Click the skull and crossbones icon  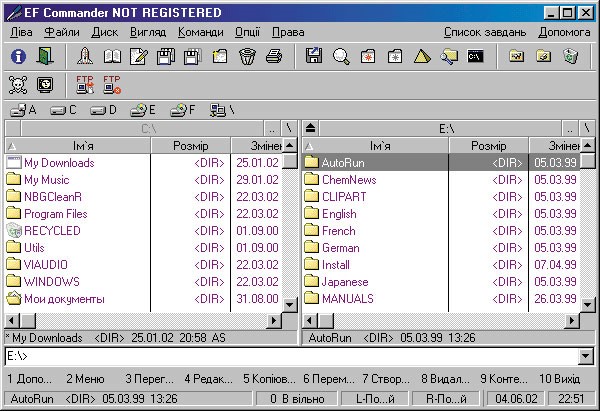(x=18, y=85)
